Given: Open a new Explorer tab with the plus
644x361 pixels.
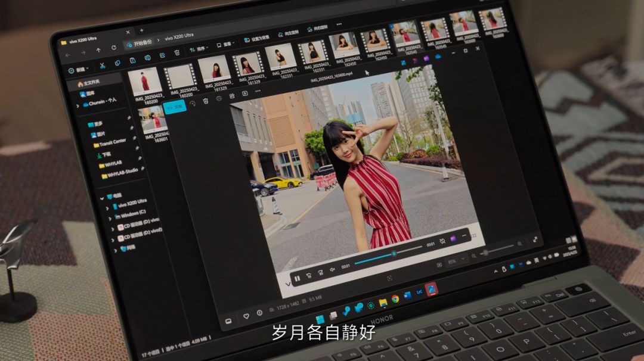Looking at the screenshot, I should 141,30.
